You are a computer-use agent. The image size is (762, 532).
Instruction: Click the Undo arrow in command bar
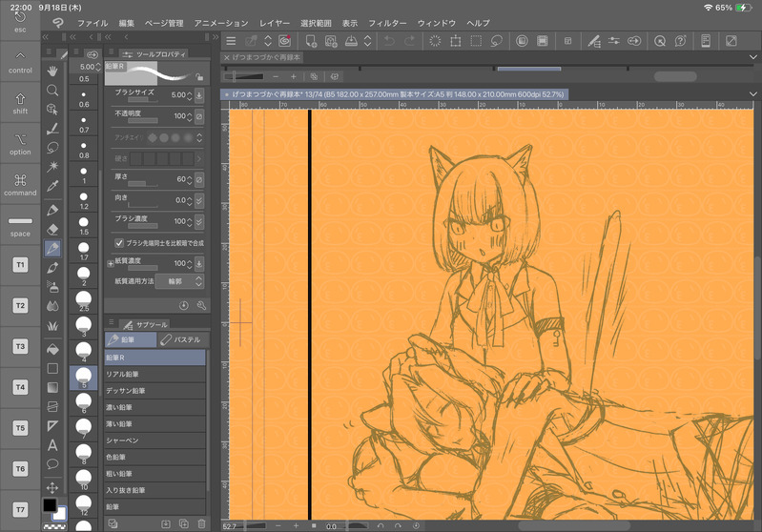[389, 41]
